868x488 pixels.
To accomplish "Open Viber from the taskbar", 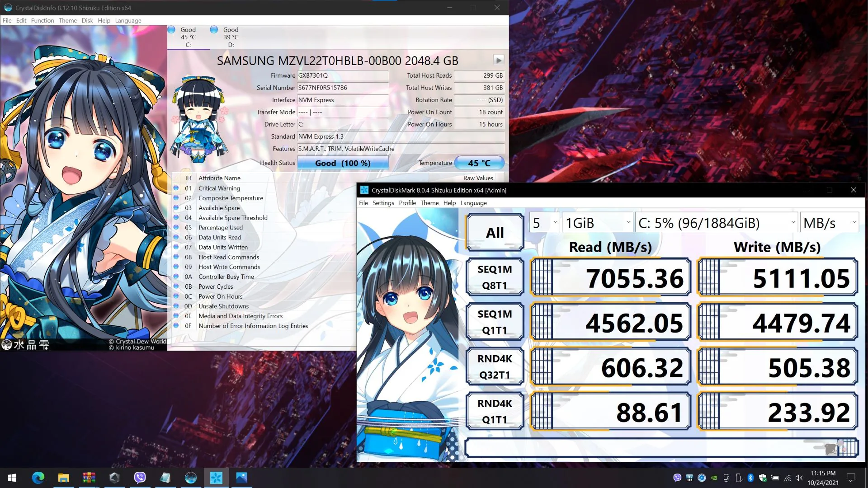I will [140, 478].
